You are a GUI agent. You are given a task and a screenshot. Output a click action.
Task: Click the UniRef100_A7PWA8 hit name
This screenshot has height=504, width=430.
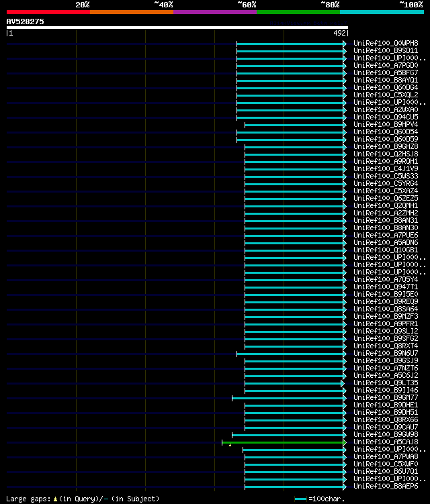click(386, 457)
